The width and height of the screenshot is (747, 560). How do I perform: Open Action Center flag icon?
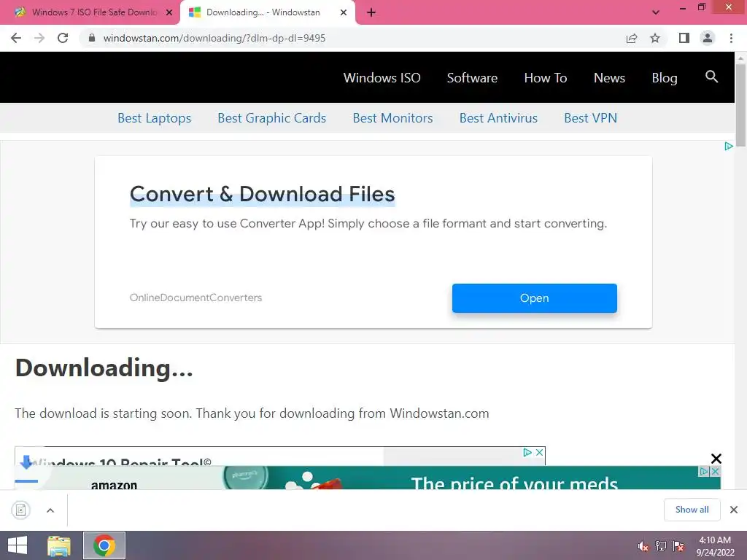click(678, 546)
